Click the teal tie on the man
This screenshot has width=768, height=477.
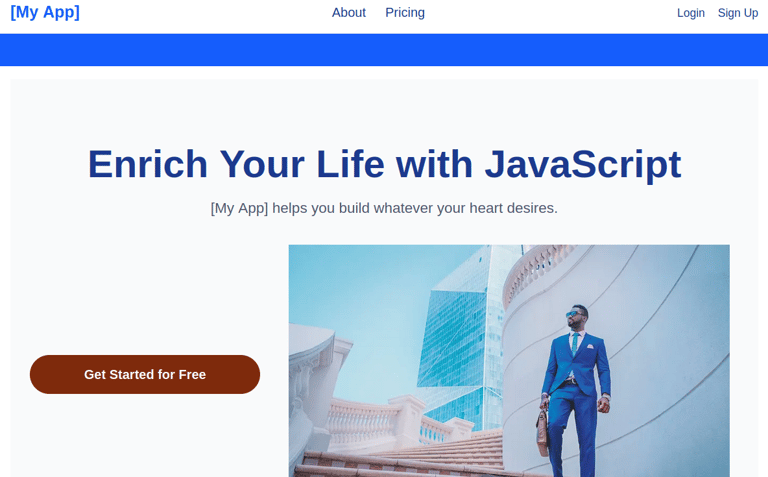[575, 344]
